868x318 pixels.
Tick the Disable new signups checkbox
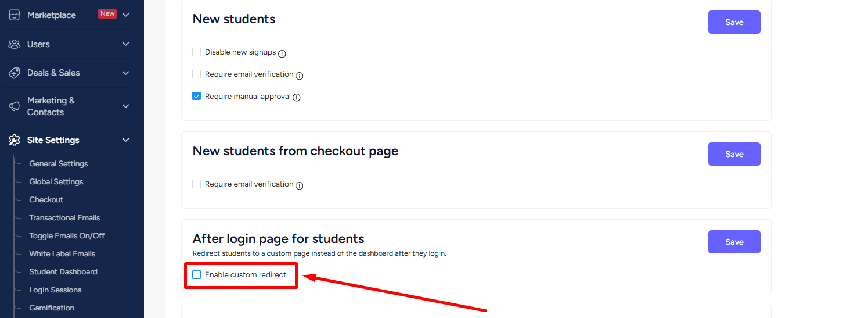(x=197, y=52)
